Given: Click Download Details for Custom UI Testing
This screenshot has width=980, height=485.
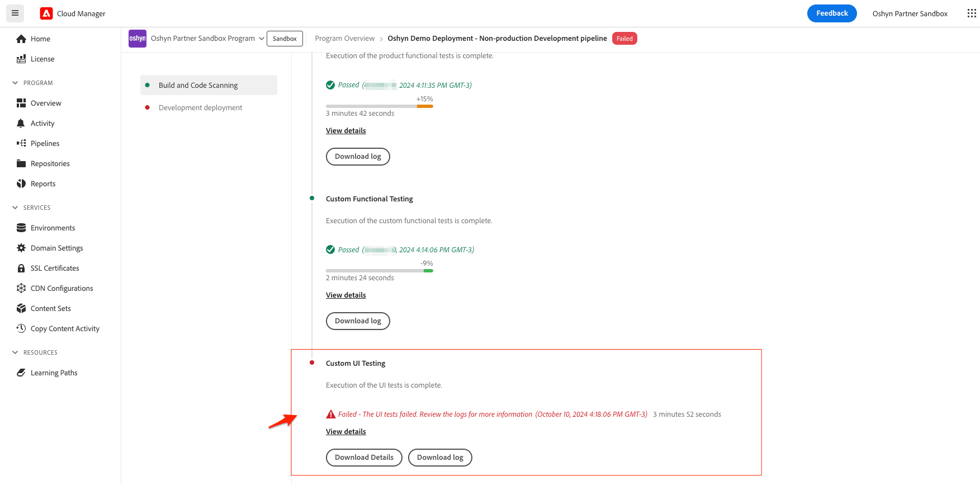Looking at the screenshot, I should tap(364, 458).
